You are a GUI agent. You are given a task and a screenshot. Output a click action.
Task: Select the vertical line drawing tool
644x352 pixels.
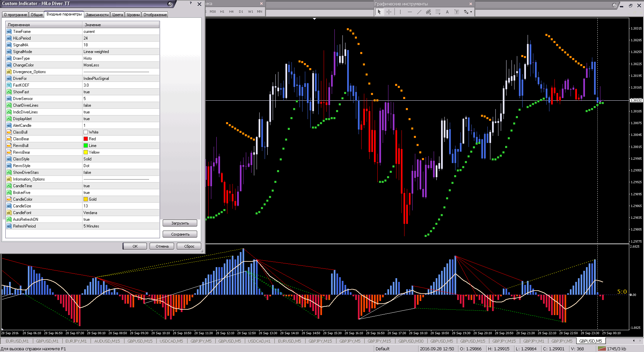[400, 12]
